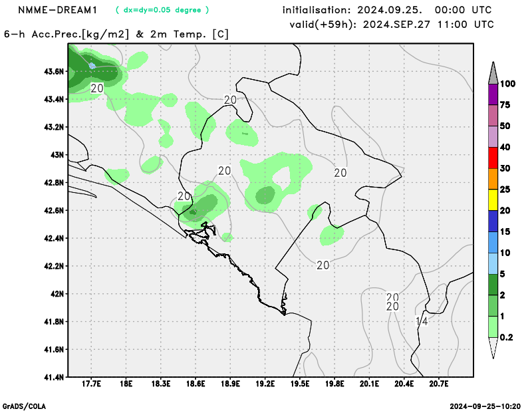
Task: Click the yellow 20–25 legend color band
Action: pyautogui.click(x=493, y=200)
